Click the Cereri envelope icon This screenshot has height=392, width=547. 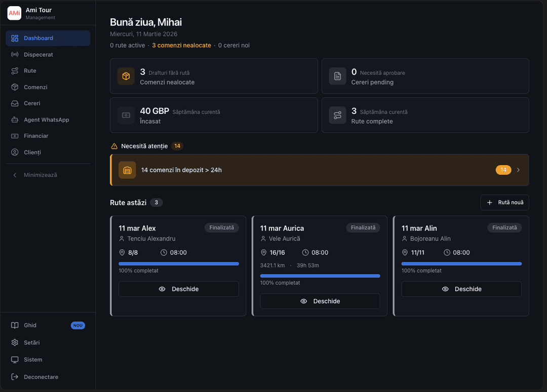pos(16,103)
